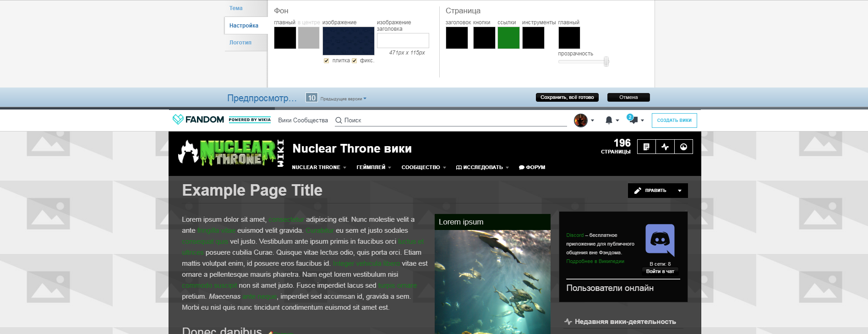Click the 196 СТРАНИЦЫ counter

(616, 146)
